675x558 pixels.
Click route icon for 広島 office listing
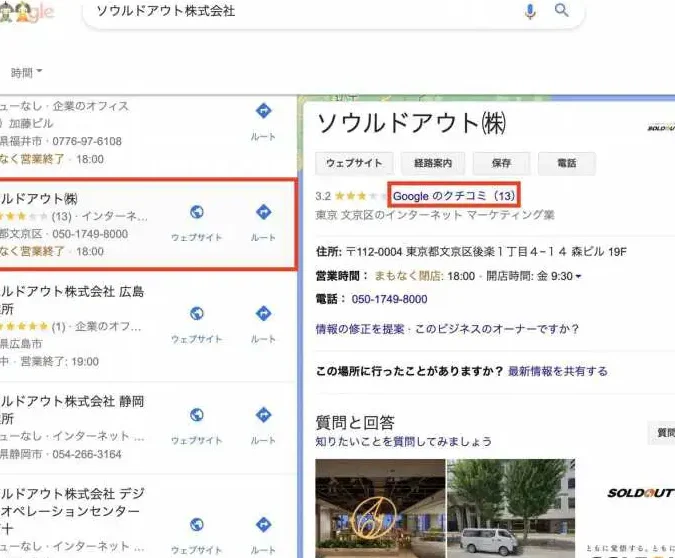pos(263,314)
